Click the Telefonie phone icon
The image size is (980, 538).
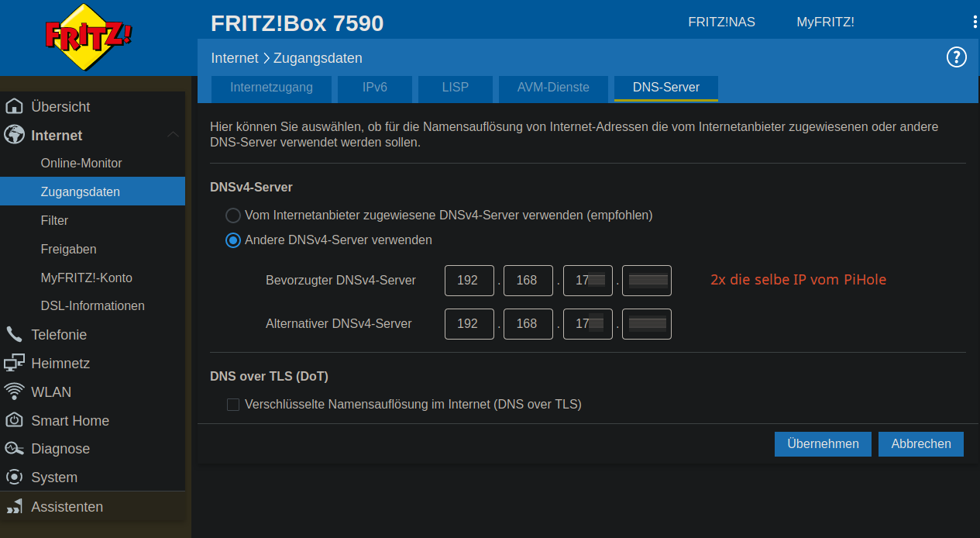(14, 334)
